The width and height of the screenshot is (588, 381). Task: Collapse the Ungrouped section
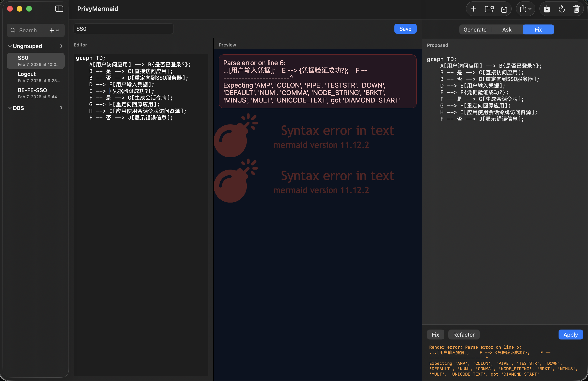[10, 46]
